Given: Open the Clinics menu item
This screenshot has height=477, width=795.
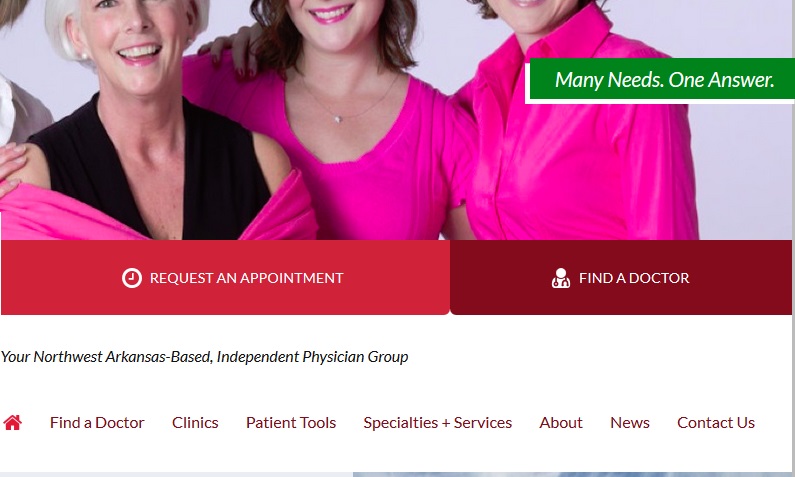Looking at the screenshot, I should tap(195, 422).
